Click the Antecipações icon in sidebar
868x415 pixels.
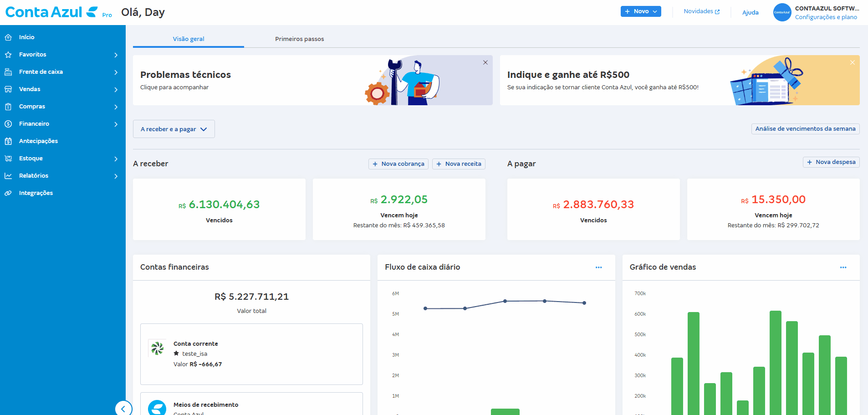8,141
